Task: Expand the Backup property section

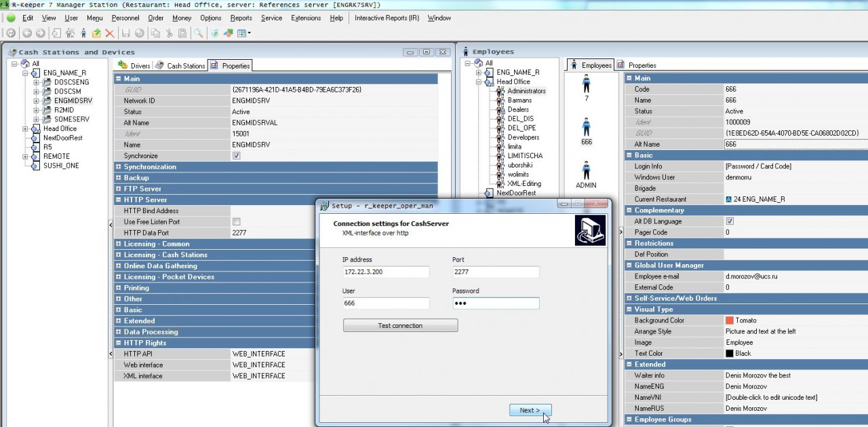Action: click(x=119, y=178)
